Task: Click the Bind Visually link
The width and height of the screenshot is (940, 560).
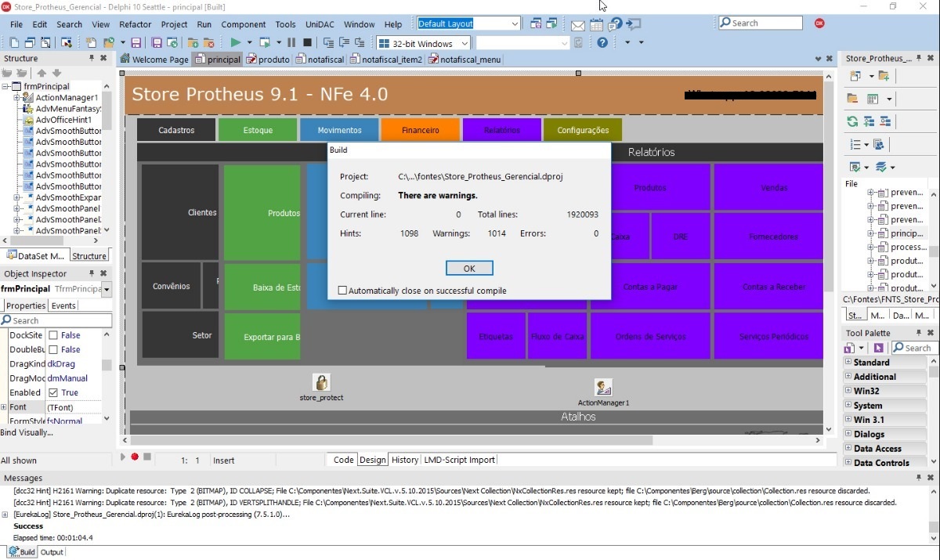Action: (27, 432)
